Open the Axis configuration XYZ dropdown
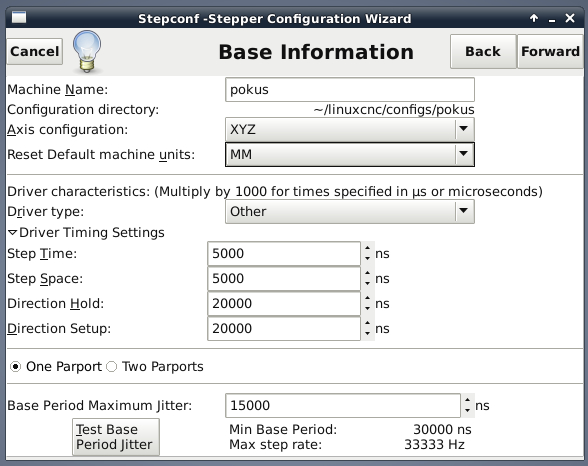The image size is (588, 466). 350,129
